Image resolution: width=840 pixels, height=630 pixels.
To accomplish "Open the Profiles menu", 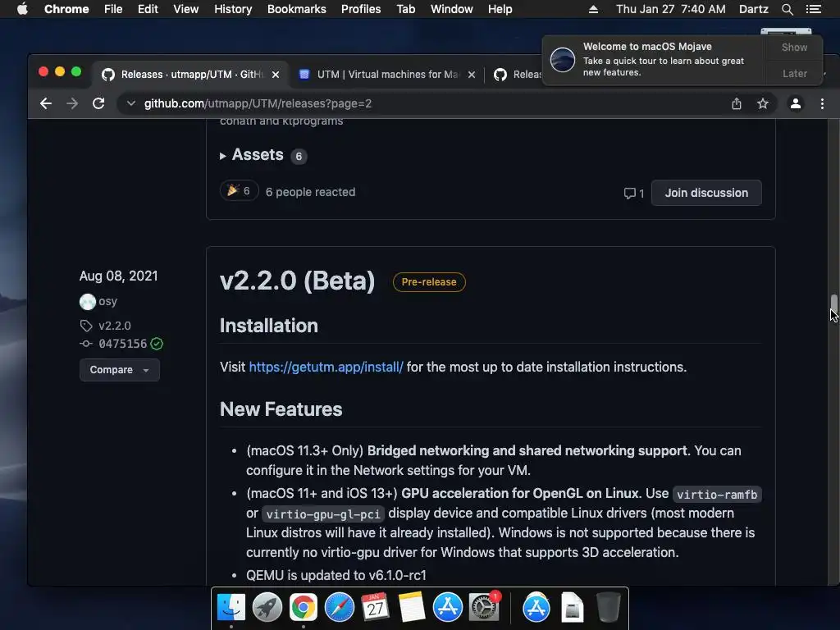I will coord(361,9).
